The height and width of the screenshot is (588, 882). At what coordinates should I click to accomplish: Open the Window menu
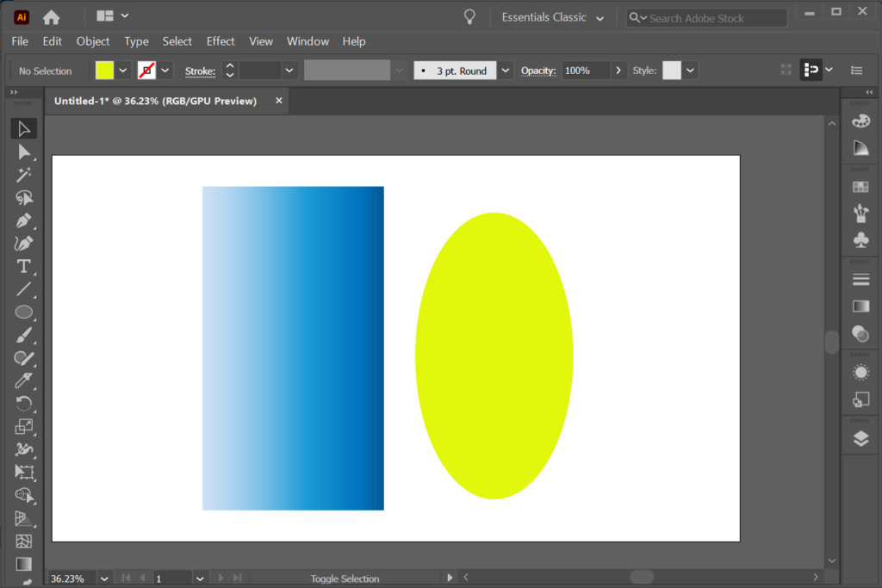(x=307, y=40)
